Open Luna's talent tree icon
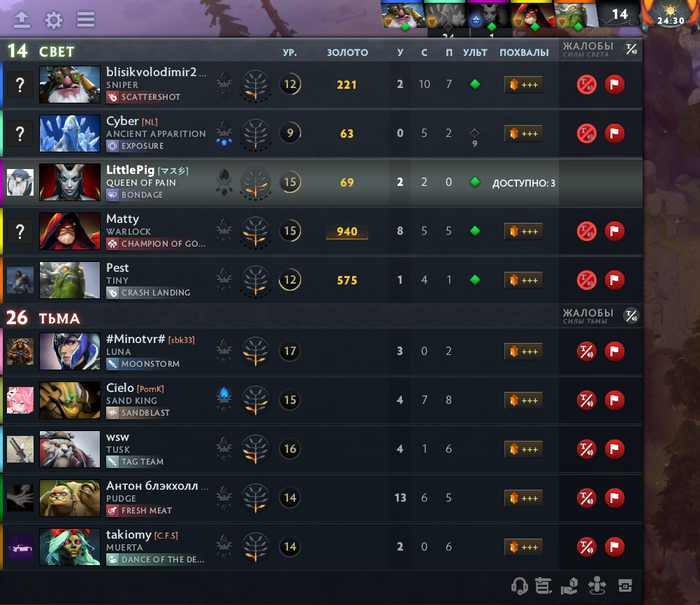The width and height of the screenshot is (700, 605). pos(255,351)
